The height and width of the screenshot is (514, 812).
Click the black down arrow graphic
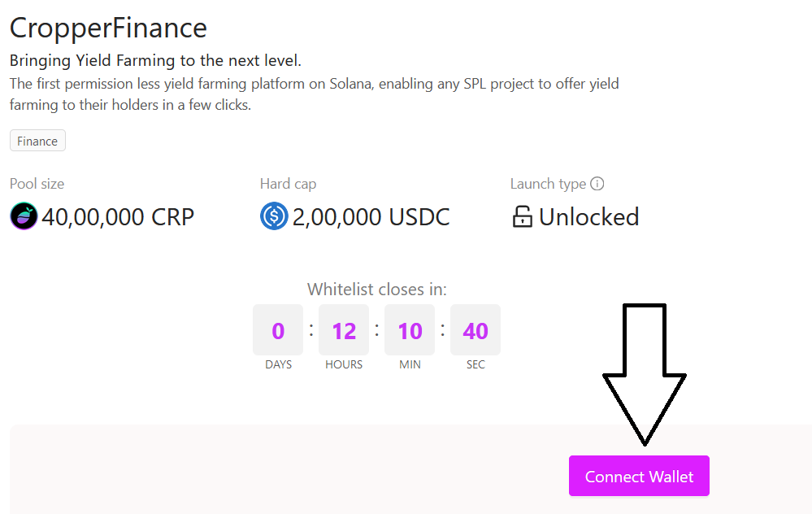click(x=645, y=374)
